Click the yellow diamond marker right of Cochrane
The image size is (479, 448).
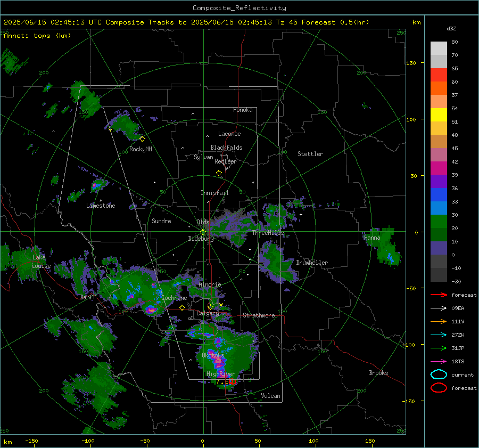[183, 308]
